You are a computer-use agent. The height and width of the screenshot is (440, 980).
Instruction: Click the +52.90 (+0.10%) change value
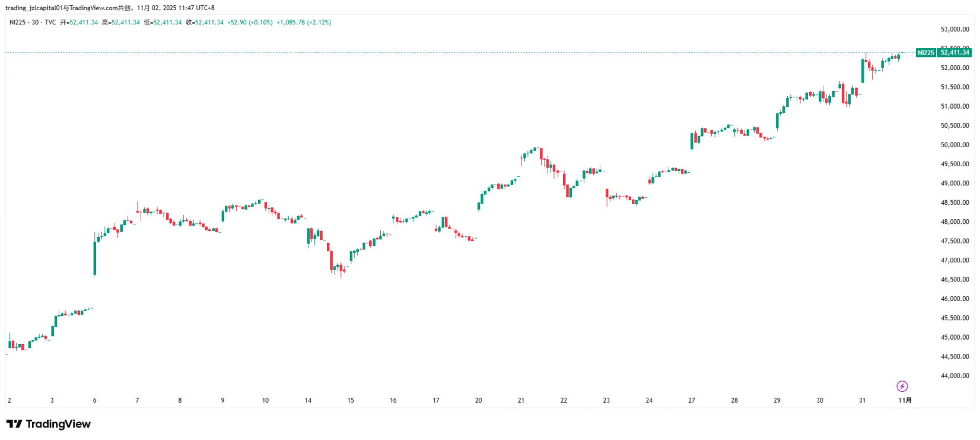pyautogui.click(x=250, y=23)
